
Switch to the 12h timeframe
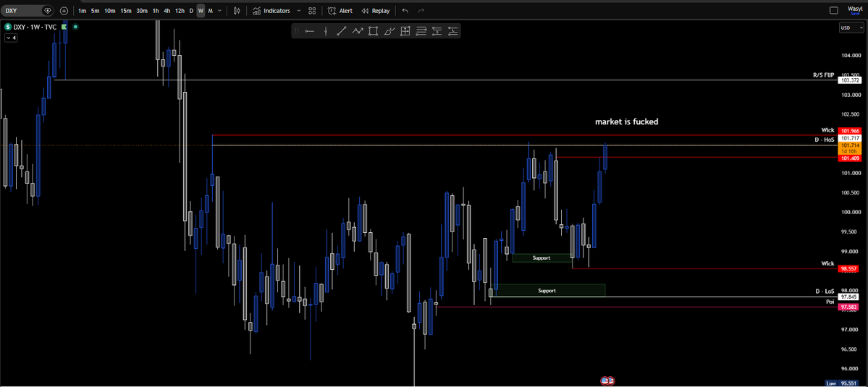[180, 11]
